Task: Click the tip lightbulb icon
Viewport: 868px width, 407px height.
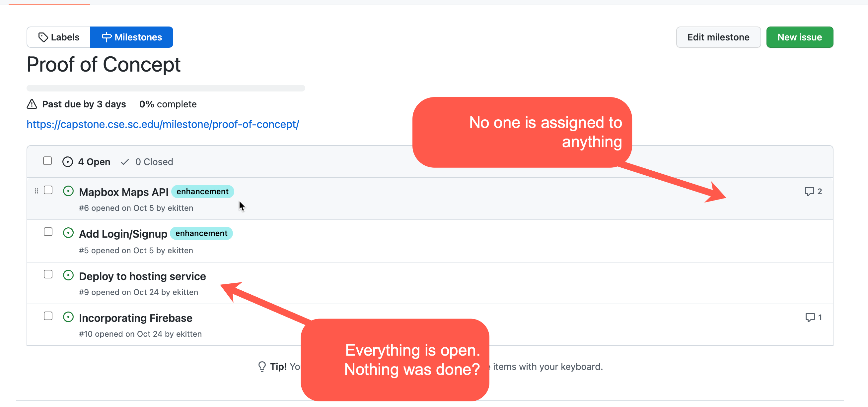Action: (262, 366)
